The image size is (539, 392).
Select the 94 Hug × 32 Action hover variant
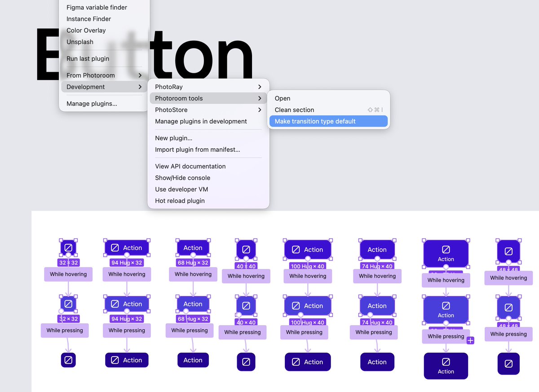point(127,304)
